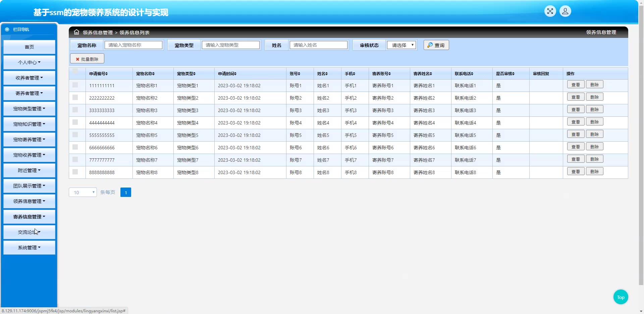644x314 pixels.
Task: Tick the checkbox for row 6666666666
Action: (75, 147)
